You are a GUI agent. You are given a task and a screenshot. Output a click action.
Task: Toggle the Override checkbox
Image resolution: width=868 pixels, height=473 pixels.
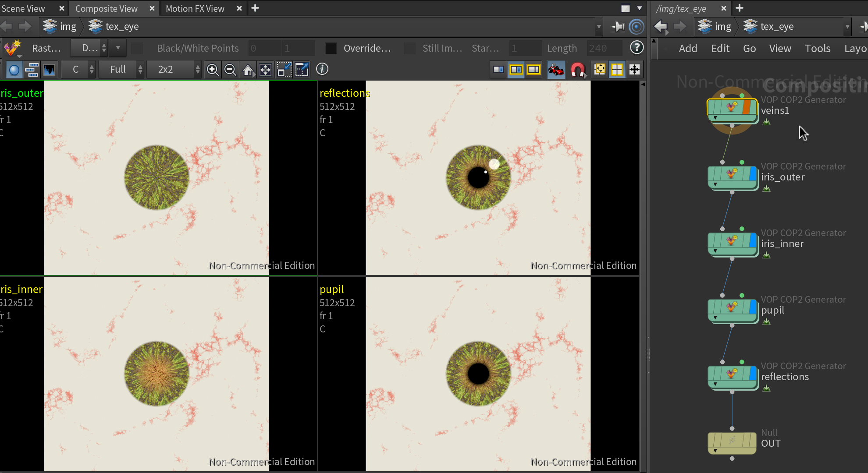(x=331, y=48)
